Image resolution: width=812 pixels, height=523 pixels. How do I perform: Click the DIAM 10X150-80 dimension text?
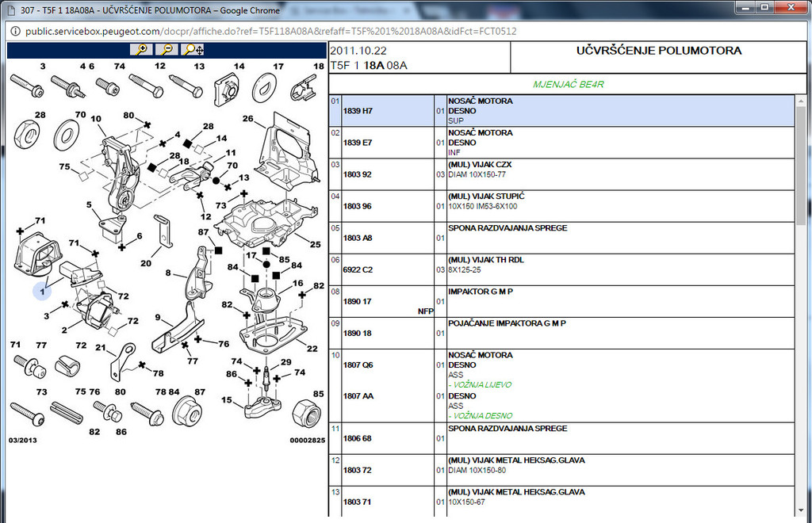477,470
